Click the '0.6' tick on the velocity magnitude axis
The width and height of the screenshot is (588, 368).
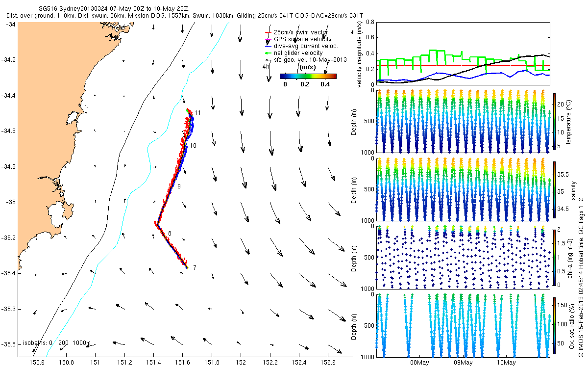369,38
